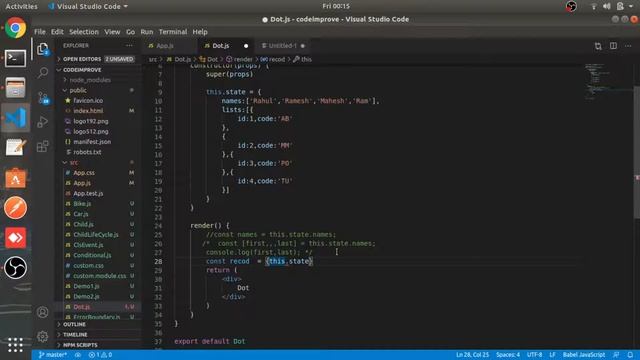Viewport: 640px width, 360px height.
Task: Open the Selection menu
Action: 84,32
